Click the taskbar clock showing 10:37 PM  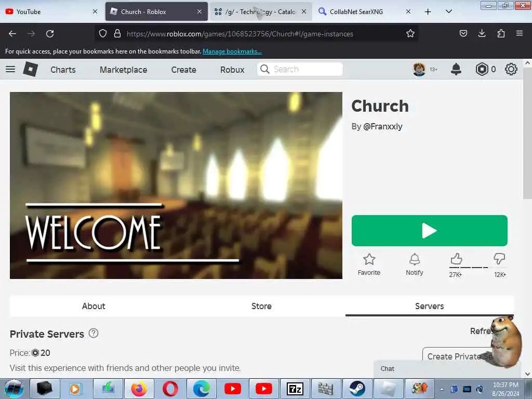pos(506,389)
